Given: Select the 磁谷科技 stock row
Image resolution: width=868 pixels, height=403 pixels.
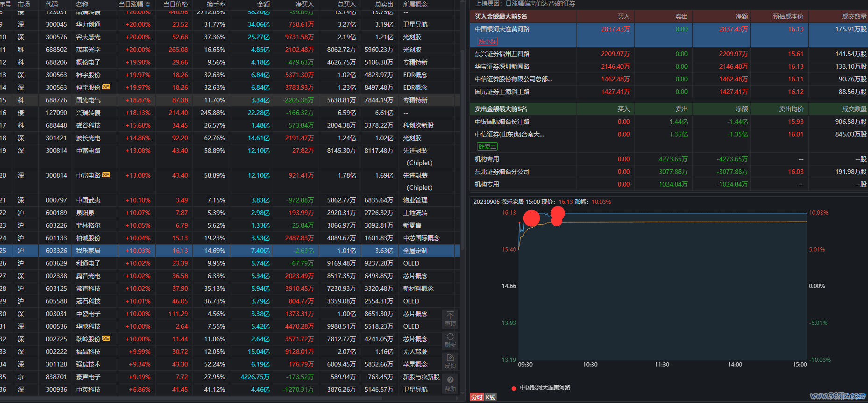Looking at the screenshot, I should (x=230, y=125).
